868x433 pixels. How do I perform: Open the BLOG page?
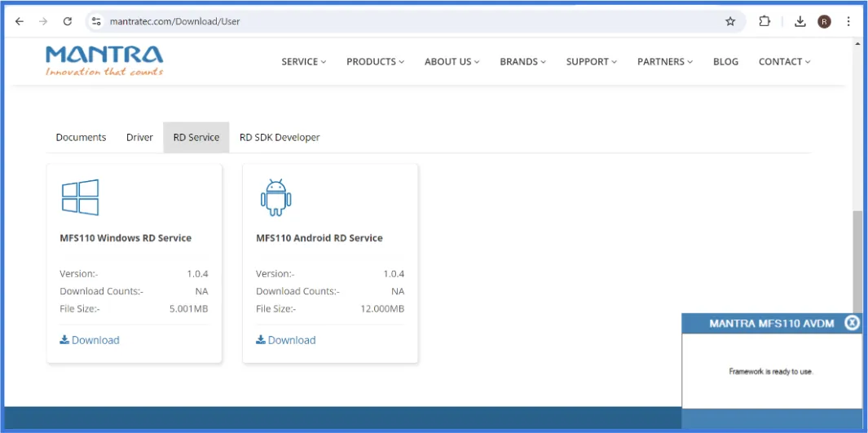pos(725,61)
